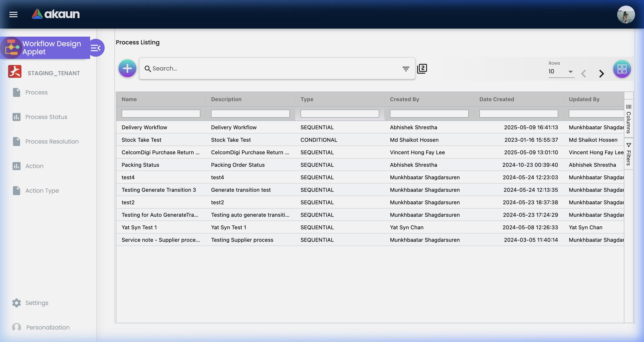Collapse the sidebar with the menu toggle
The image size is (644, 342).
pos(96,47)
